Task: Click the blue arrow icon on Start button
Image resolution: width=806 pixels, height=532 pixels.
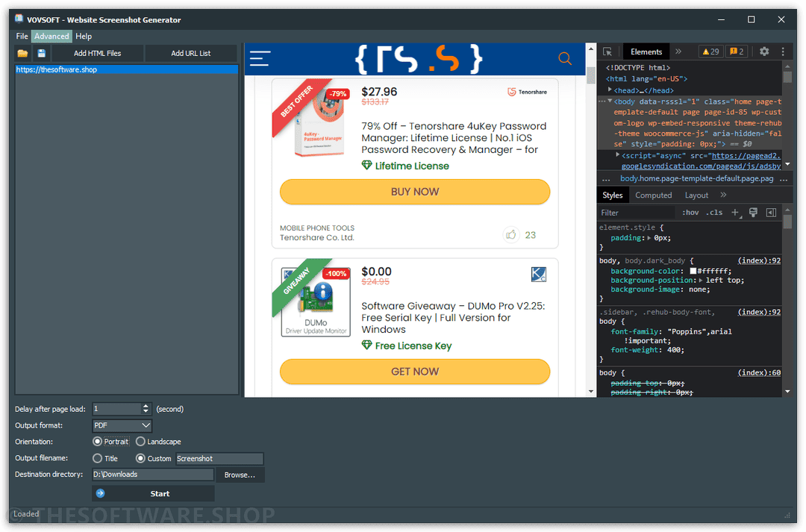Action: (x=100, y=493)
